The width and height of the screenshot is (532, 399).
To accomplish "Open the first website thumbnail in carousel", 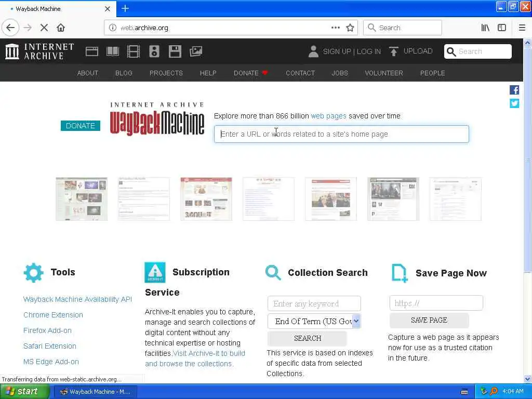I will (82, 199).
